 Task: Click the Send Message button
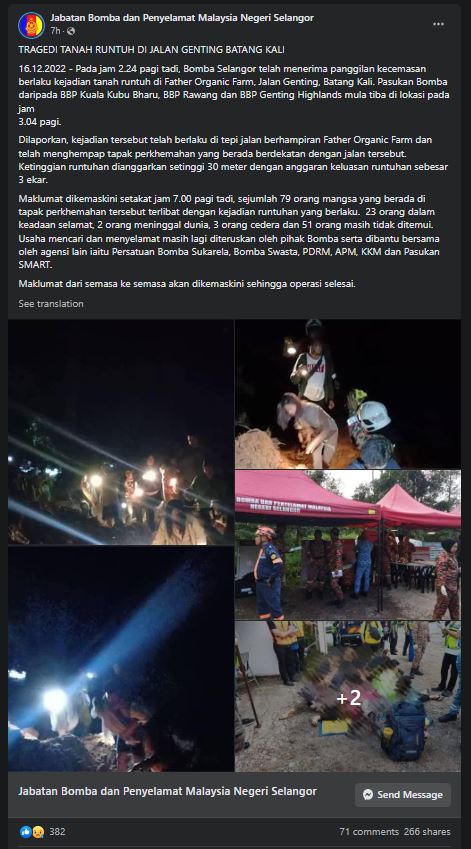coord(403,794)
